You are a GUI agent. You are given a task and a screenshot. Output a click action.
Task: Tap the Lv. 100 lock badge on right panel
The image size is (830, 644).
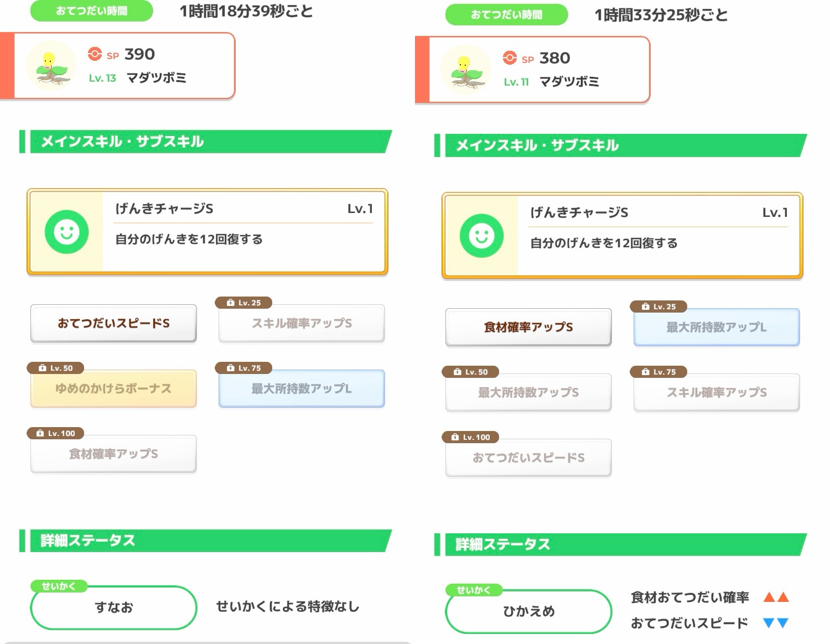[471, 437]
